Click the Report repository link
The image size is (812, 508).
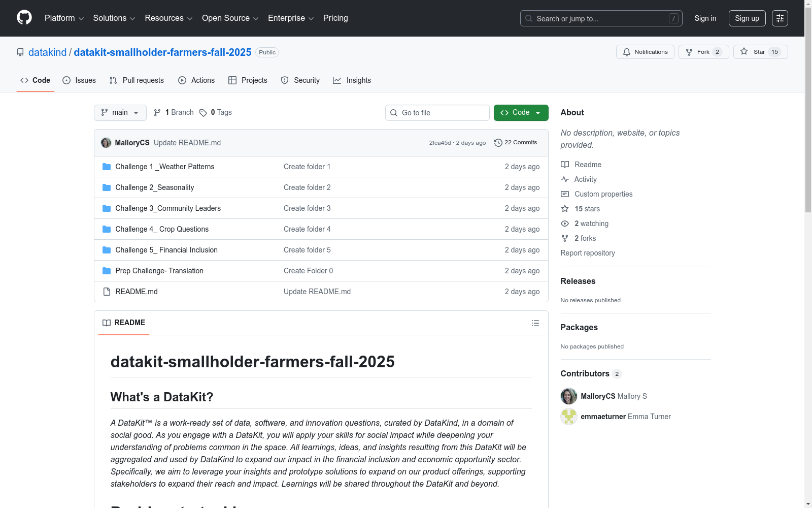(x=588, y=253)
